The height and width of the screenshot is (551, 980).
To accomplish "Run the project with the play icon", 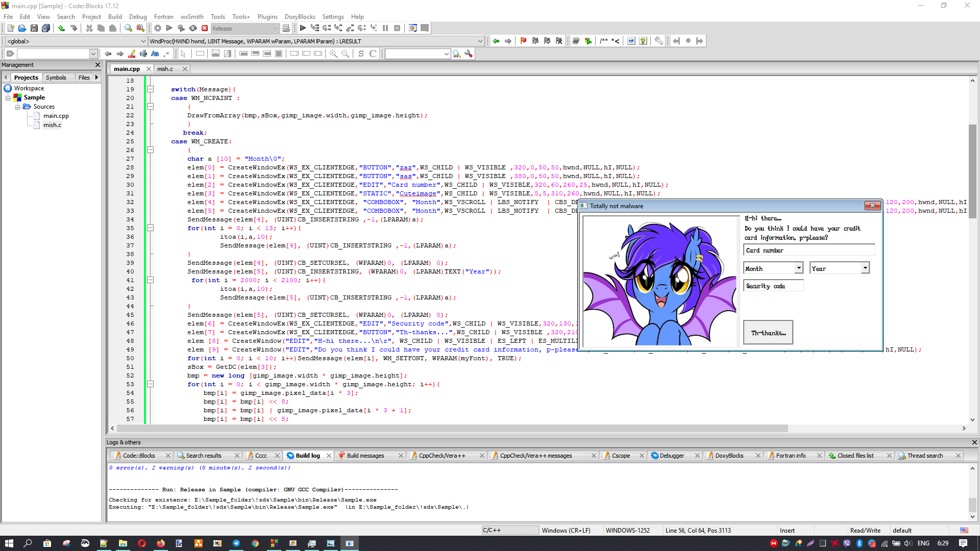I will 169,29.
